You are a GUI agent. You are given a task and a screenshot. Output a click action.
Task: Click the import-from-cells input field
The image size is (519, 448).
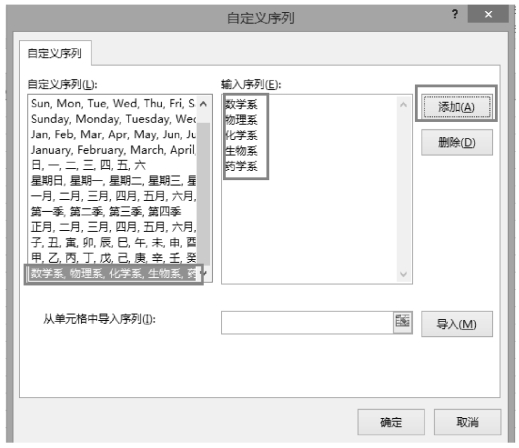click(x=307, y=323)
